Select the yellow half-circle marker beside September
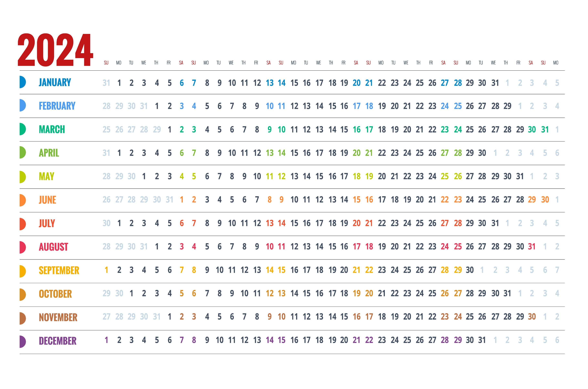The height and width of the screenshot is (389, 588). (x=23, y=271)
